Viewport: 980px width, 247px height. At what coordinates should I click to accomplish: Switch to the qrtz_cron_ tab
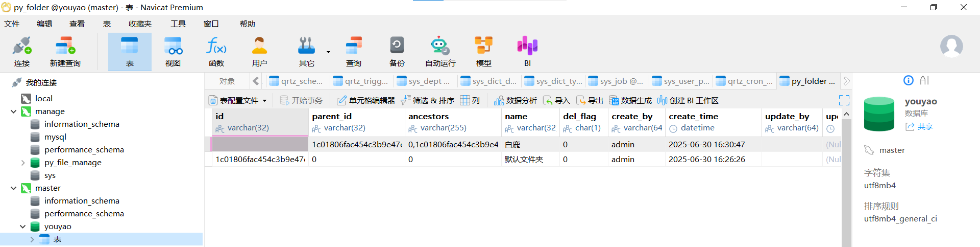point(744,81)
